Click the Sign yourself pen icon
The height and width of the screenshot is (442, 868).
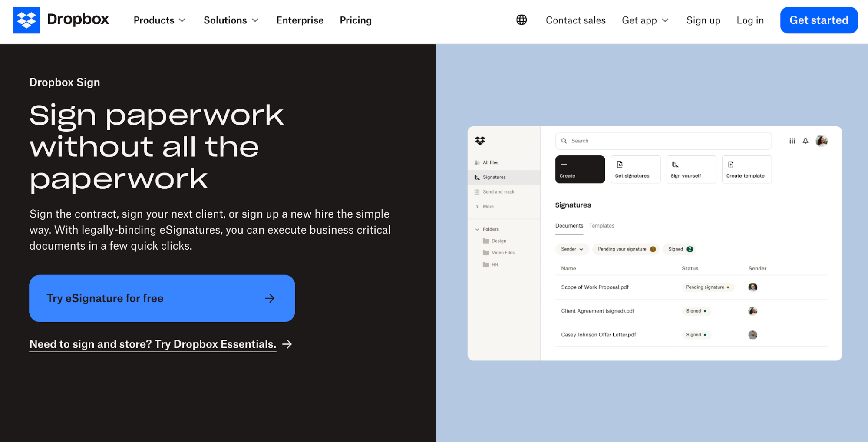point(675,164)
